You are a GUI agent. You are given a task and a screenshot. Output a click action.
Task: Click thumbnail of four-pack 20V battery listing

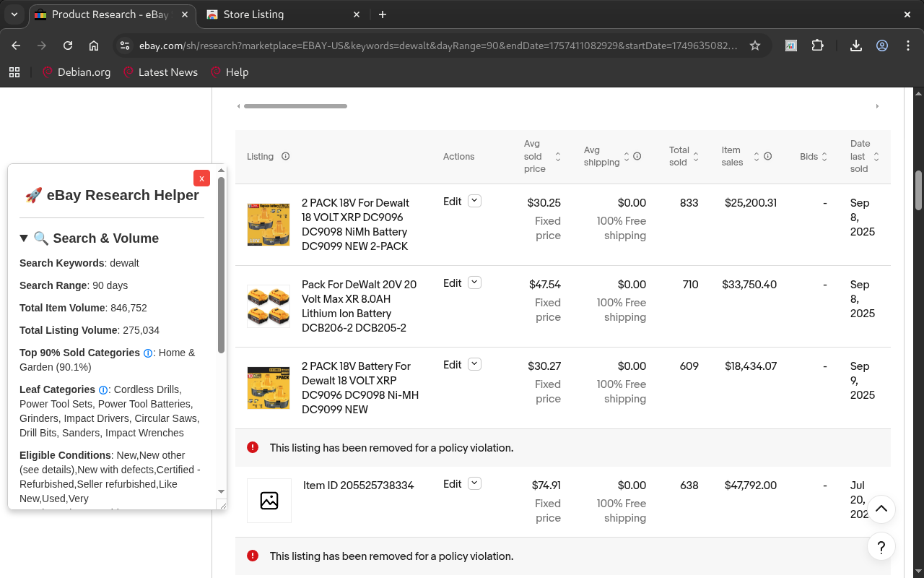269,306
